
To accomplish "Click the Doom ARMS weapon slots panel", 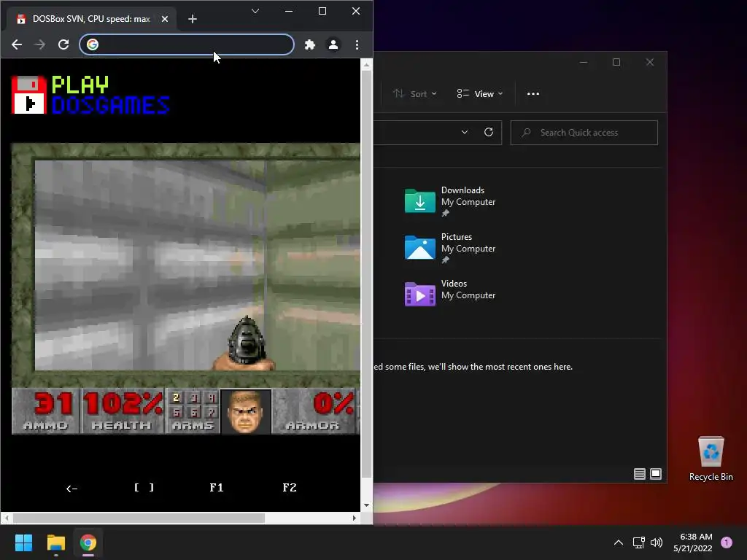I will click(x=193, y=411).
